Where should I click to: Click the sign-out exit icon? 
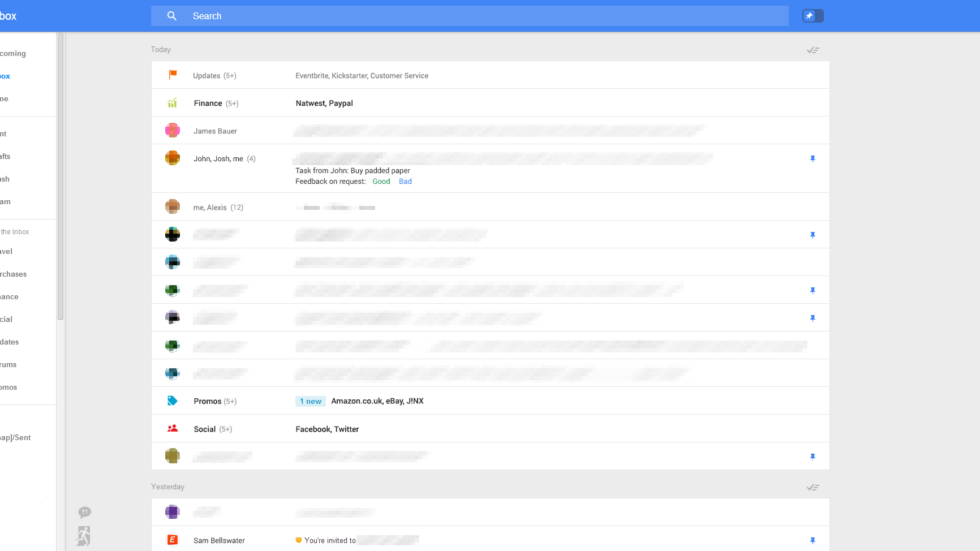pyautogui.click(x=84, y=535)
